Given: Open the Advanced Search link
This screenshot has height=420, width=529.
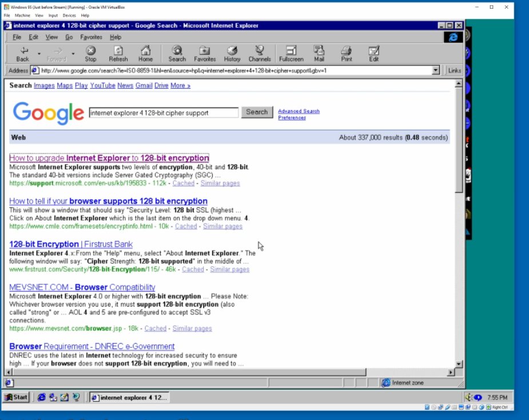Looking at the screenshot, I should pyautogui.click(x=299, y=111).
